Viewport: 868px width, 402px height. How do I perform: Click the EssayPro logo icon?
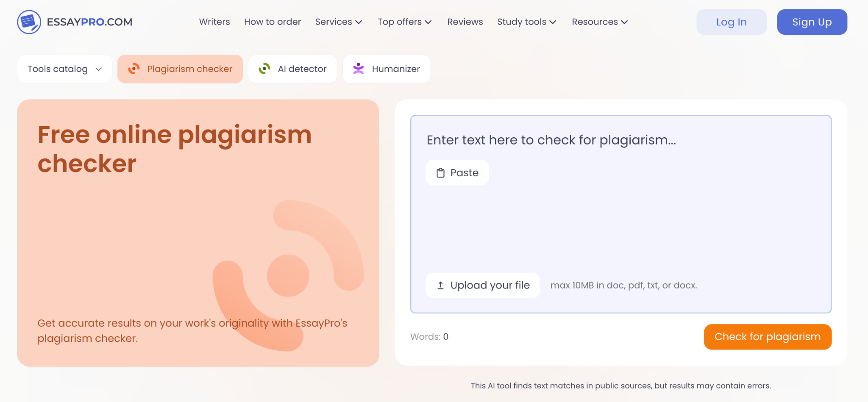(x=28, y=22)
